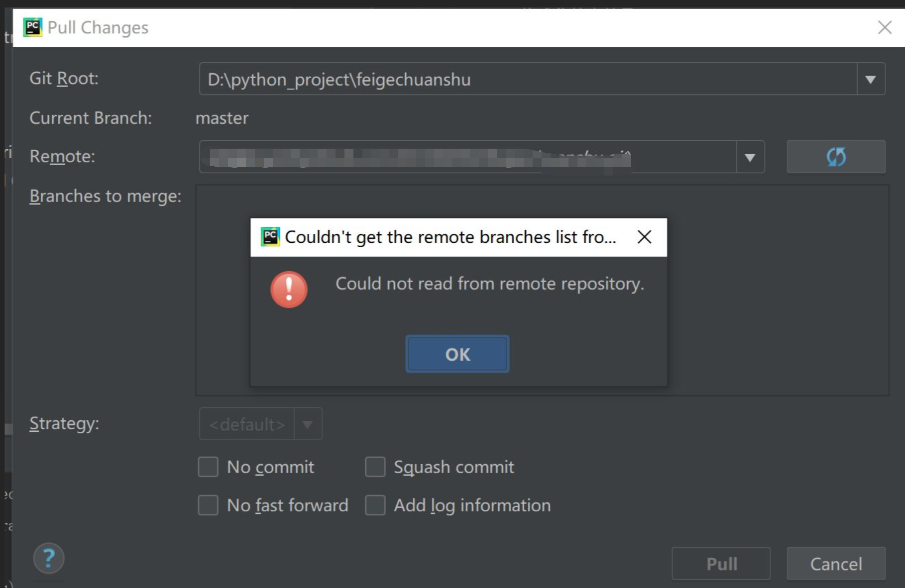Click the "Strategy:" label
The height and width of the screenshot is (588, 905).
(64, 423)
